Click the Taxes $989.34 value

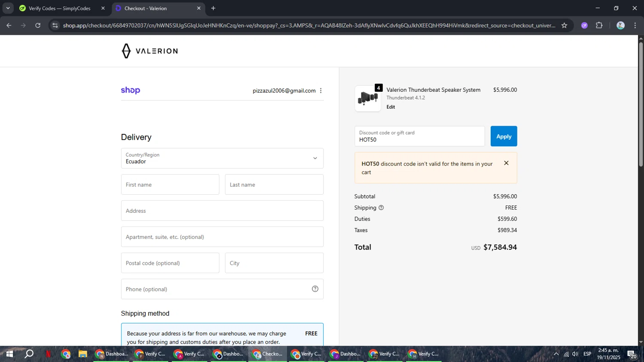pos(507,230)
